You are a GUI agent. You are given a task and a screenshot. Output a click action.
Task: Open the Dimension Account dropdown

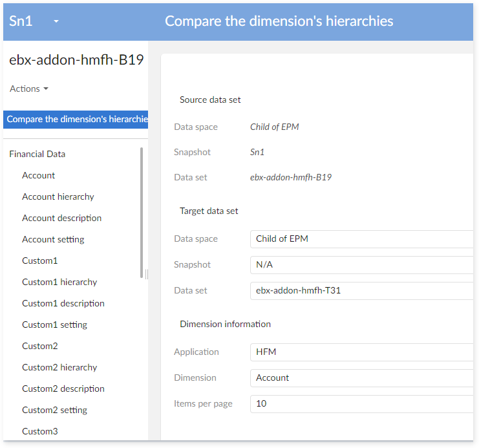pos(361,378)
